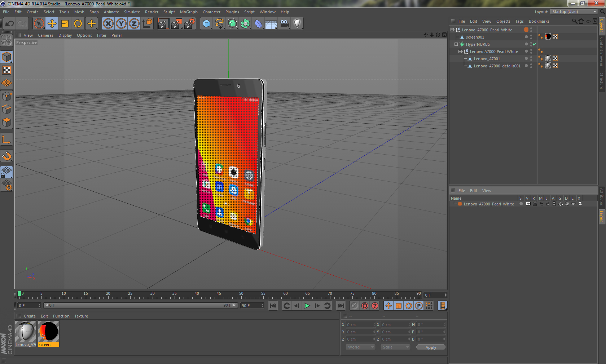Click Apply in coordinates panel
Viewport: 606px width, 364px height.
pyautogui.click(x=431, y=347)
